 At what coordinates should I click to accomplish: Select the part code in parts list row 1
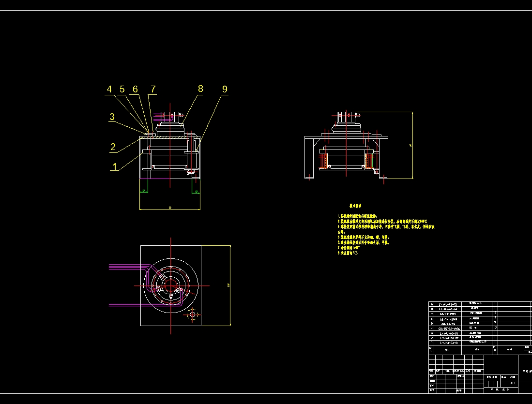(x=448, y=343)
